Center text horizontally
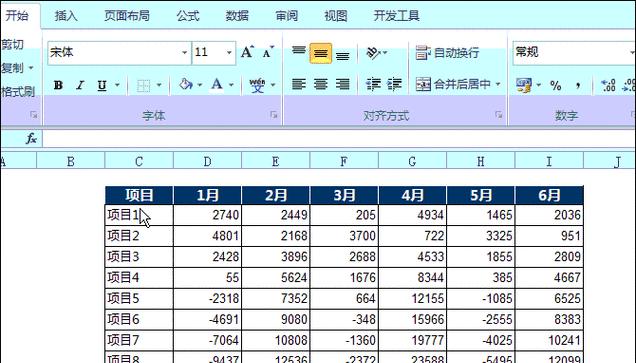The image size is (636, 363). click(x=320, y=84)
